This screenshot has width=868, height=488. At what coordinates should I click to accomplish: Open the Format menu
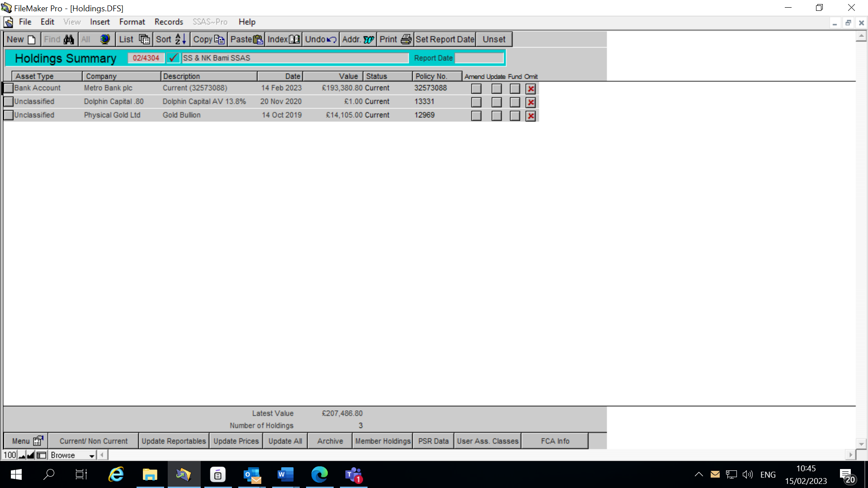[132, 22]
